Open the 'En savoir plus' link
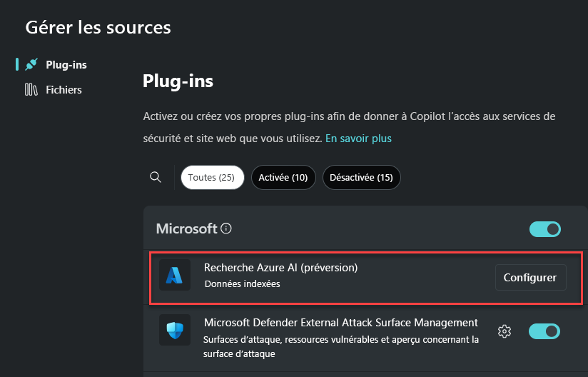Viewport: 588px width, 377px height. [x=358, y=139]
